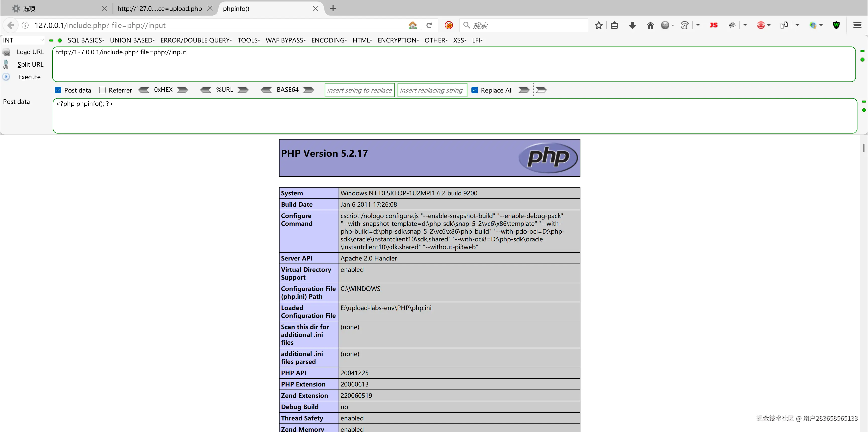Click the Load URL button
Image resolution: width=868 pixels, height=432 pixels.
point(30,52)
